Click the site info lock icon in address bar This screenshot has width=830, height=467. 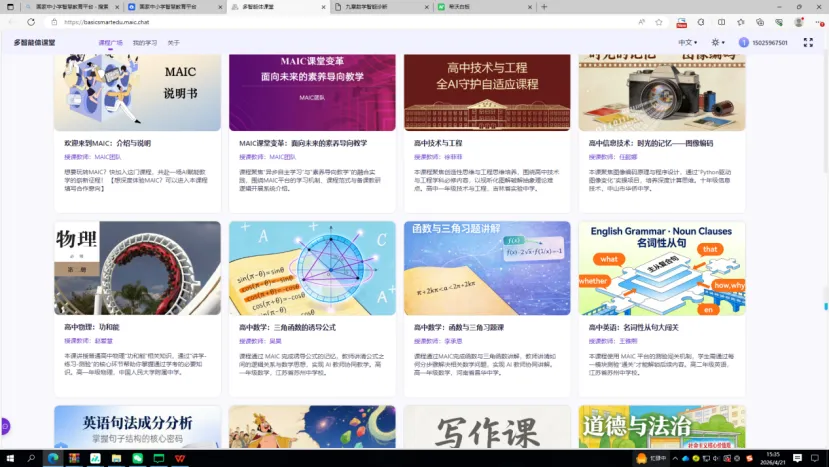tap(54, 22)
